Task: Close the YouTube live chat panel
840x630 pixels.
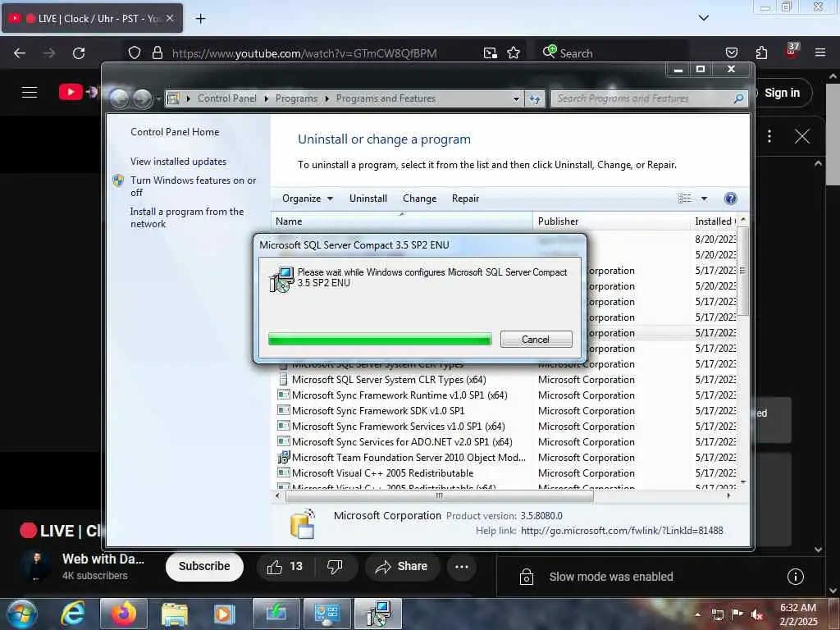Action: tap(802, 136)
